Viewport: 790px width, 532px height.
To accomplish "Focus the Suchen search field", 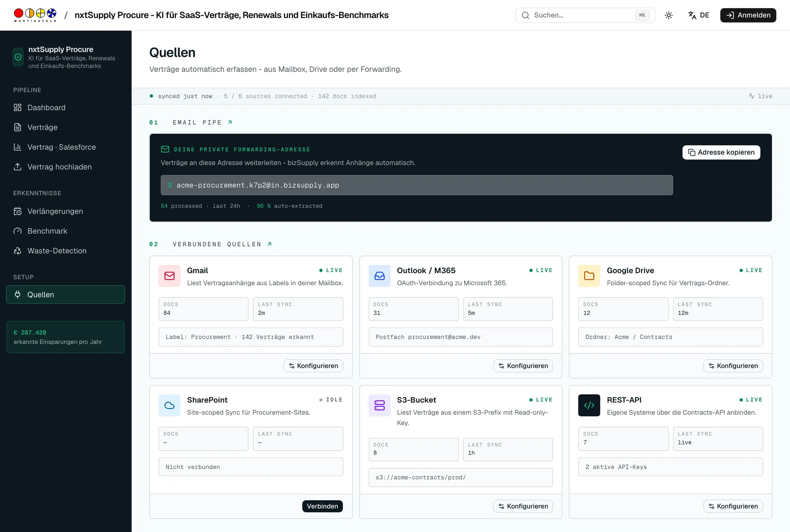I will [585, 15].
